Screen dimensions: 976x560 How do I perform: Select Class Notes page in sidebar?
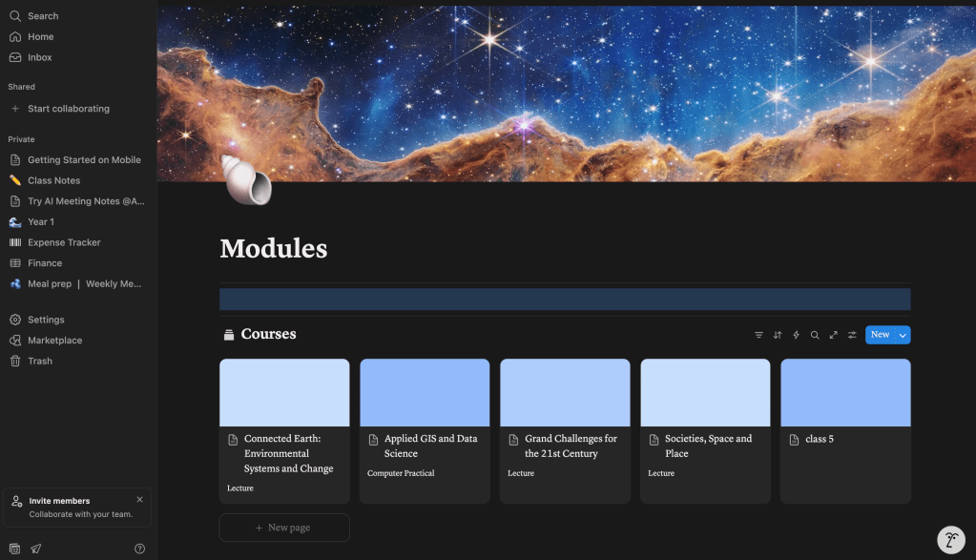(53, 180)
